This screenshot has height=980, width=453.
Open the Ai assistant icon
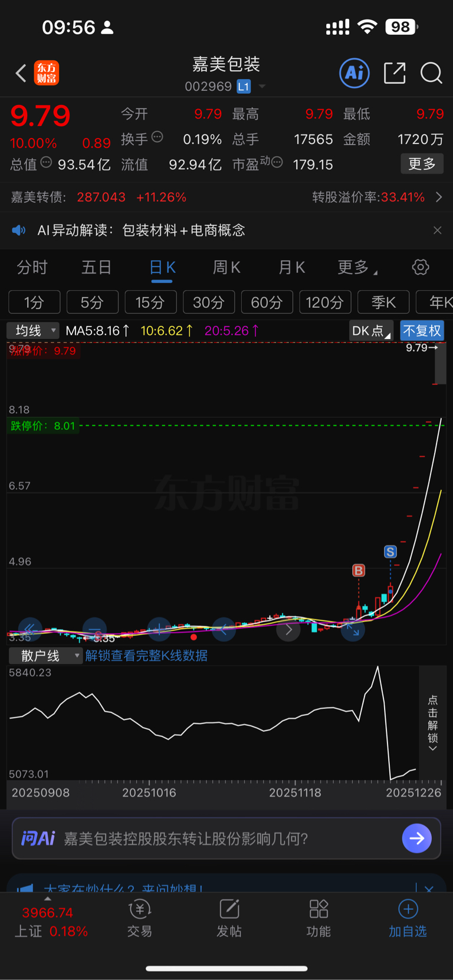click(x=354, y=73)
